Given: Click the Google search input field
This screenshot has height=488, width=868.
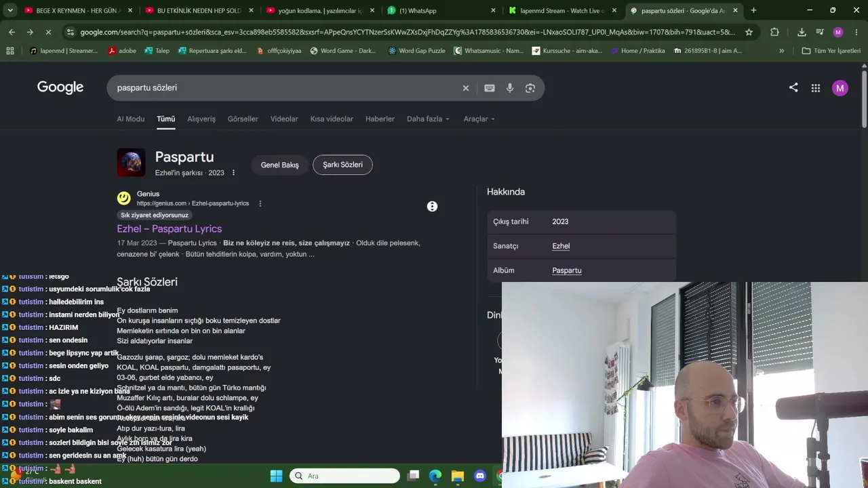Looking at the screenshot, I should point(285,88).
